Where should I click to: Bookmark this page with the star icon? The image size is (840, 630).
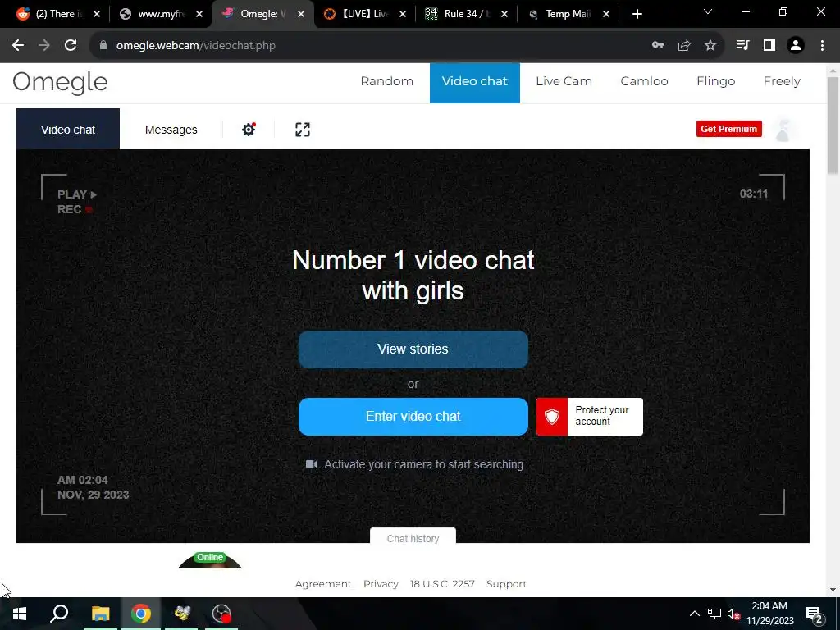click(710, 46)
